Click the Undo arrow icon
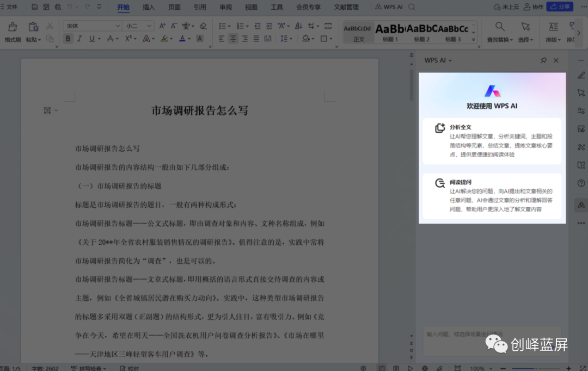Viewport: 588px width, 371px height. pyautogui.click(x=70, y=7)
